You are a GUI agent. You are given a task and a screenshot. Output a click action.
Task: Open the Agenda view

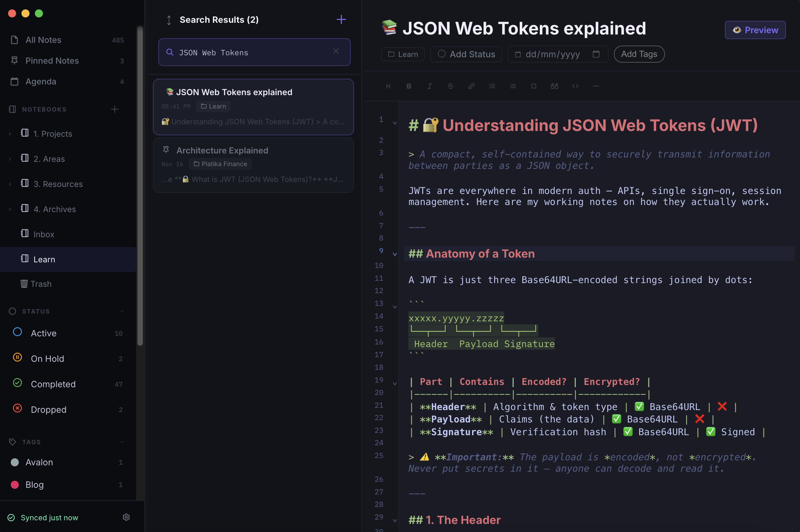(x=68, y=81)
